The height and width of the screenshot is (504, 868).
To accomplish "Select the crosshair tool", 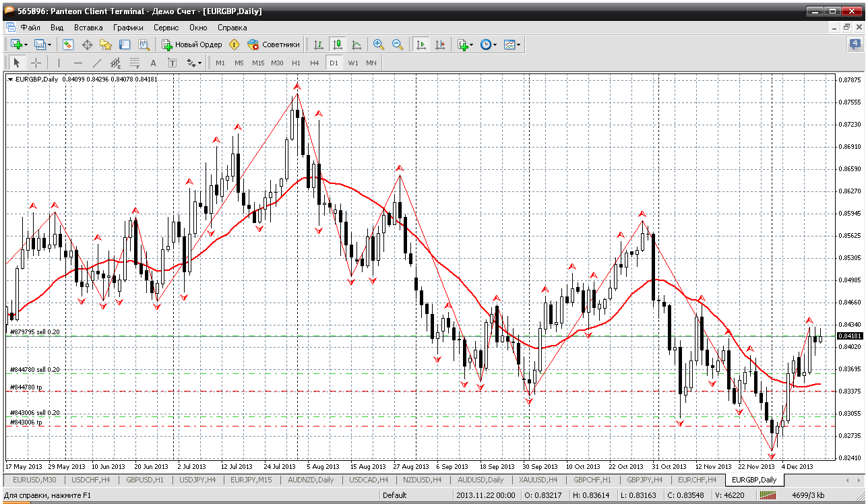I will pyautogui.click(x=36, y=63).
